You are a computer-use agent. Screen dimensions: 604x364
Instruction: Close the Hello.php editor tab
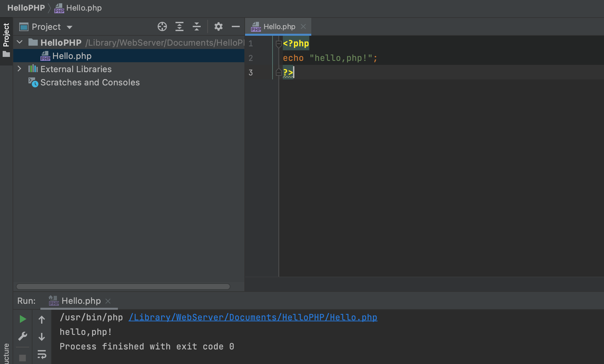pyautogui.click(x=303, y=26)
